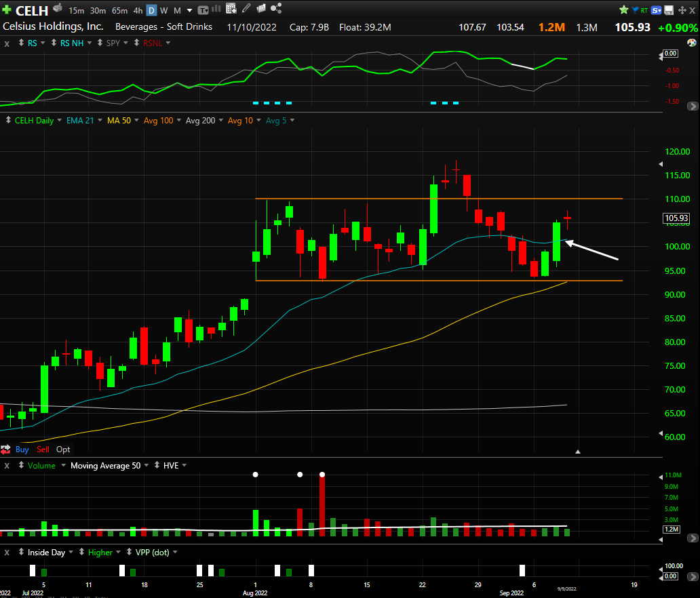Click the Celsius Holdings, Inc. company name
700x598 pixels.
pos(53,26)
